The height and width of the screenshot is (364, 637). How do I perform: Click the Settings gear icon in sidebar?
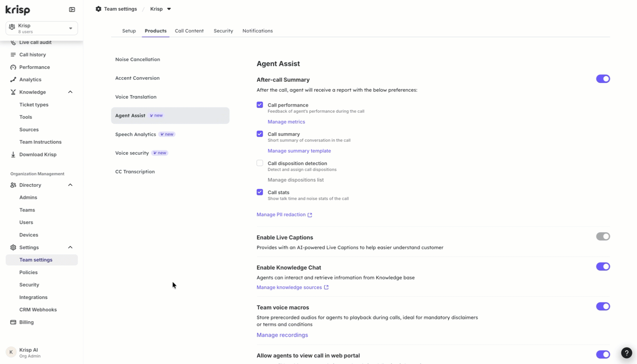coord(13,247)
